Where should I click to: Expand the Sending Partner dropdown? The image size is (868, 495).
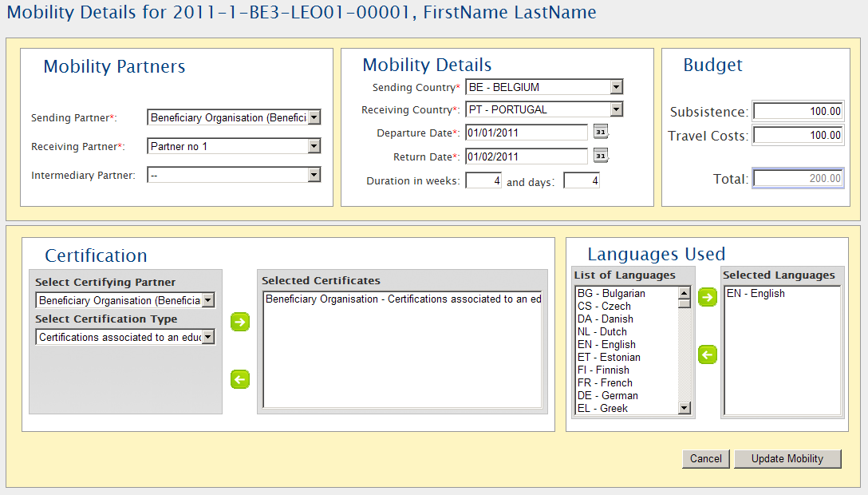coord(314,117)
